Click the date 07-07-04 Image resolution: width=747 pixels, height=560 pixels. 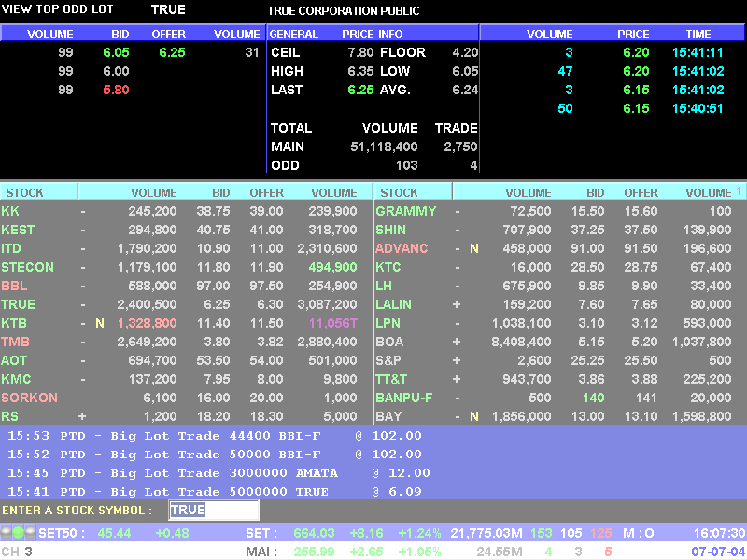[x=718, y=552]
